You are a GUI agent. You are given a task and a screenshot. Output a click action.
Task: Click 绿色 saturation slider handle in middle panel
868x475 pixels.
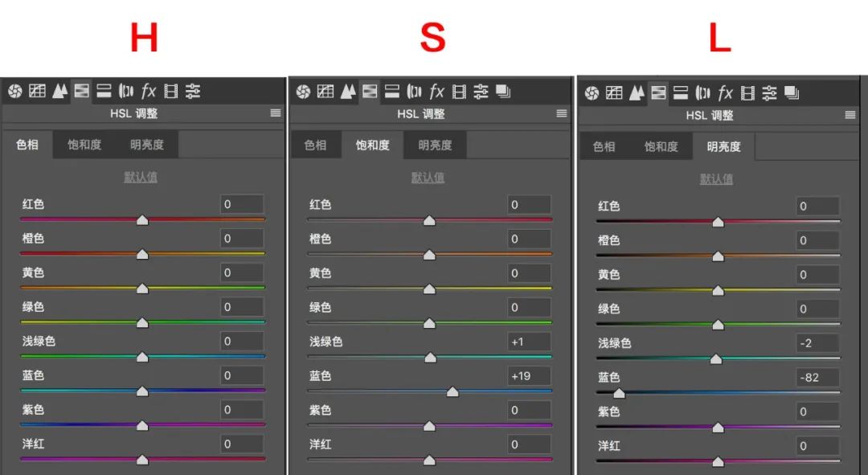pos(429,323)
